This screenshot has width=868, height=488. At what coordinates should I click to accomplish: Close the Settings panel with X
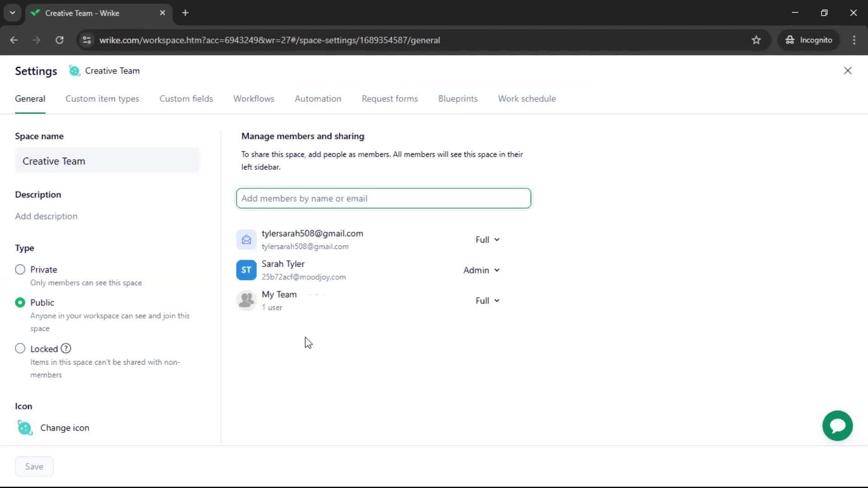click(848, 70)
